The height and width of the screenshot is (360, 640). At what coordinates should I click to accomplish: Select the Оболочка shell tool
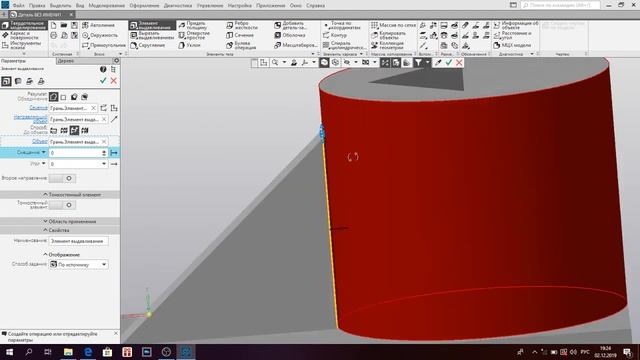(x=290, y=36)
